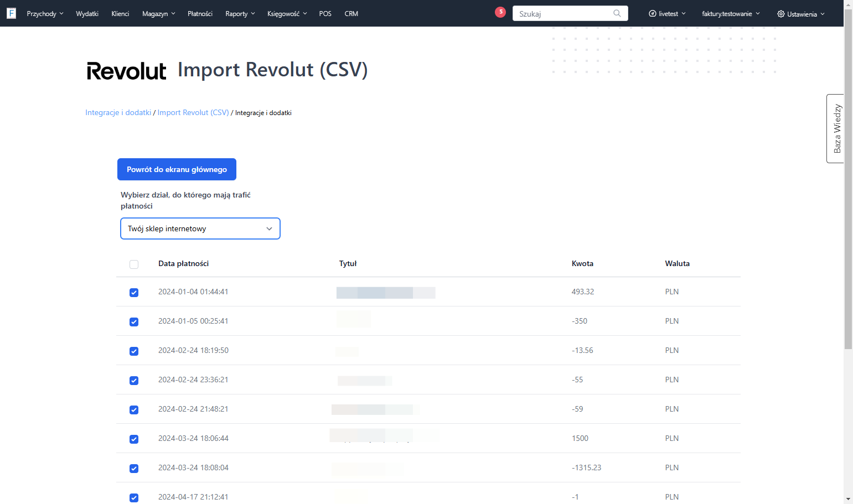Click the Fakturownia F logo icon
853x504 pixels.
click(x=11, y=13)
